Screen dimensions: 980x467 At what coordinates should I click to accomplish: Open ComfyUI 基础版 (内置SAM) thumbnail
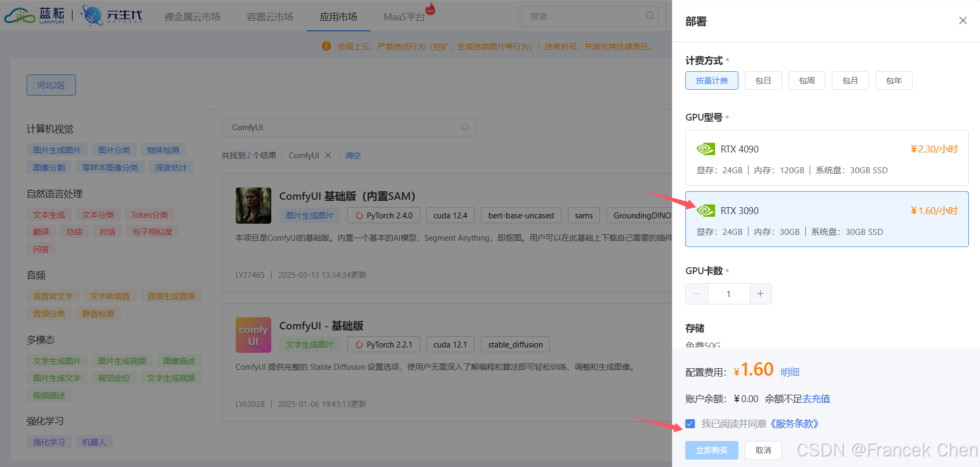(253, 205)
